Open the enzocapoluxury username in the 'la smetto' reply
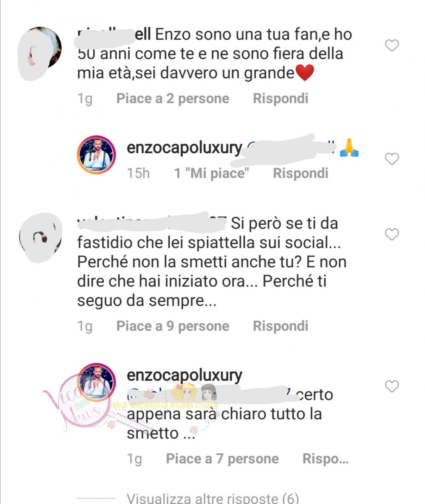This screenshot has width=425, height=504. pyautogui.click(x=185, y=375)
